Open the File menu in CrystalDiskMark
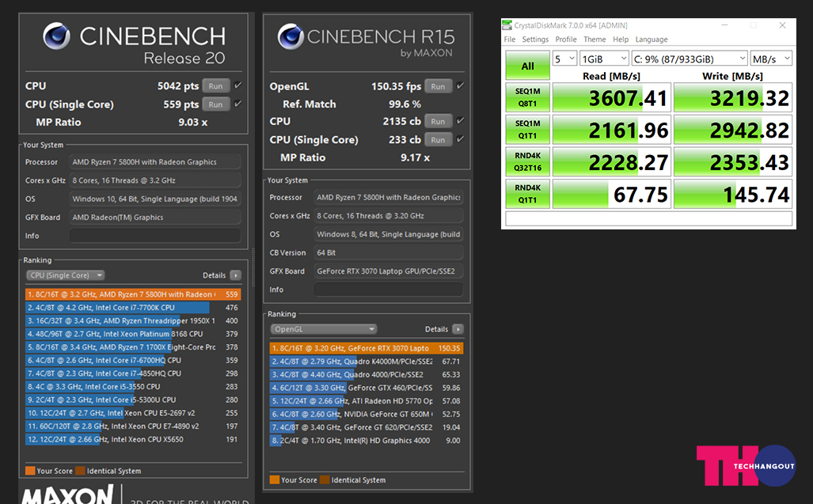 tap(510, 40)
